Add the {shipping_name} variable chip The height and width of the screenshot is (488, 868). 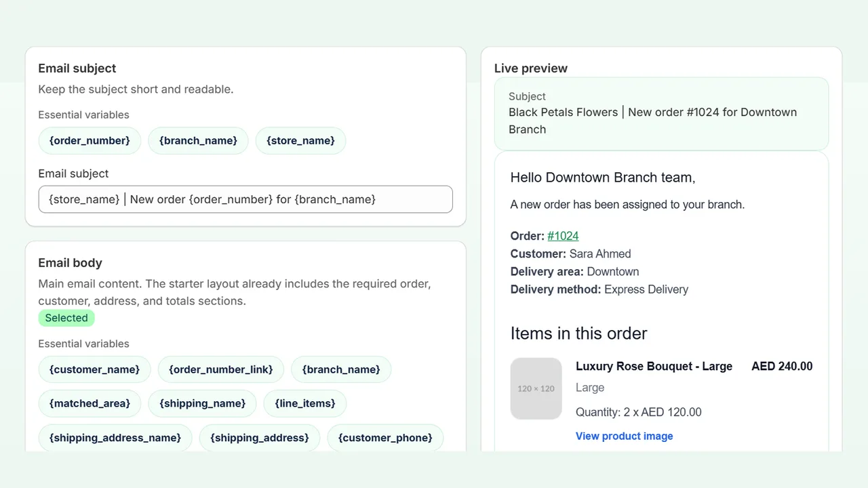pos(202,403)
